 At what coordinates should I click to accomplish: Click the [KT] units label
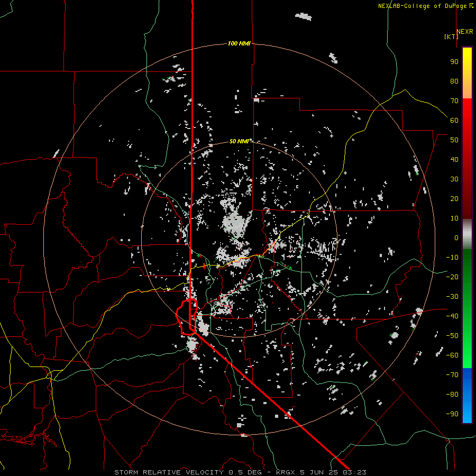click(x=452, y=36)
